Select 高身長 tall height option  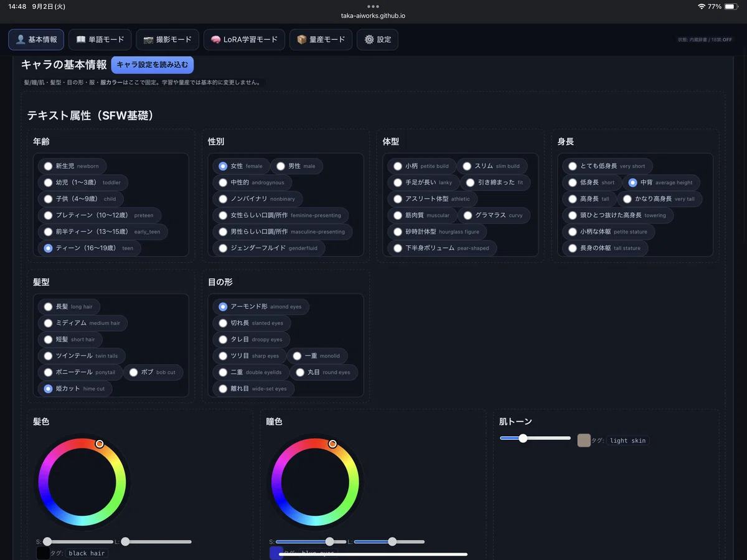(x=590, y=199)
